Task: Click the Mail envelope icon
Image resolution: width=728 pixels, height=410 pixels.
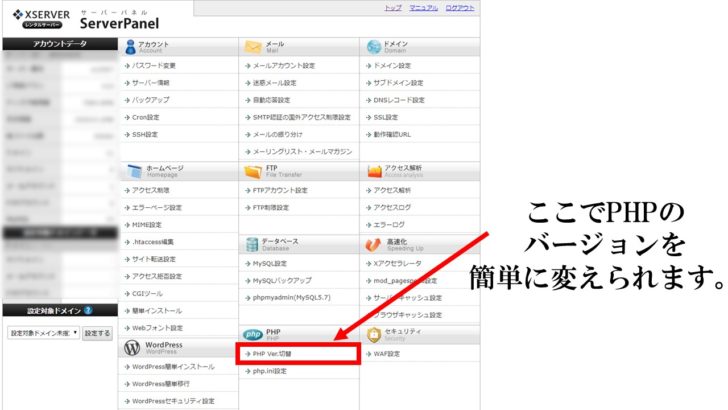Action: (253, 47)
